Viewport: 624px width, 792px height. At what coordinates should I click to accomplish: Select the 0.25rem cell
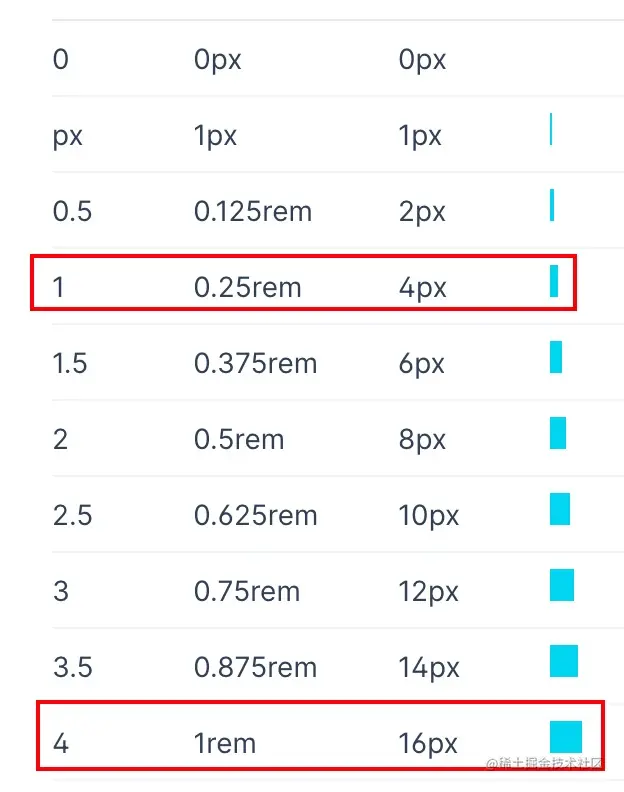(247, 288)
